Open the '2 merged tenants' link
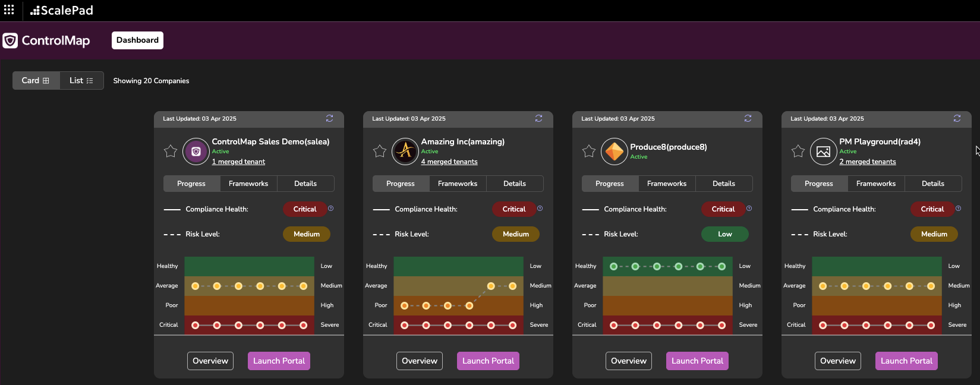980x385 pixels. click(x=868, y=162)
